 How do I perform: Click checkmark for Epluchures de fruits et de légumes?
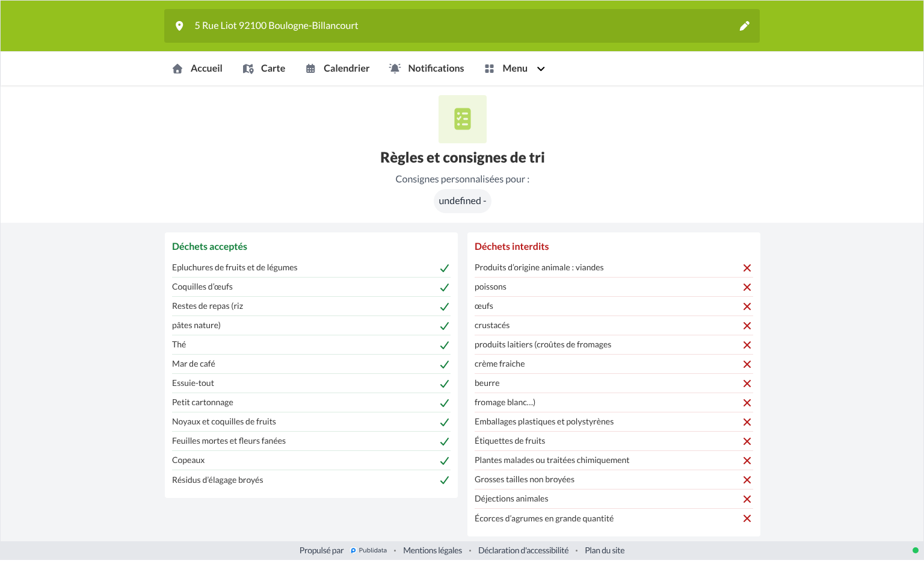(445, 268)
